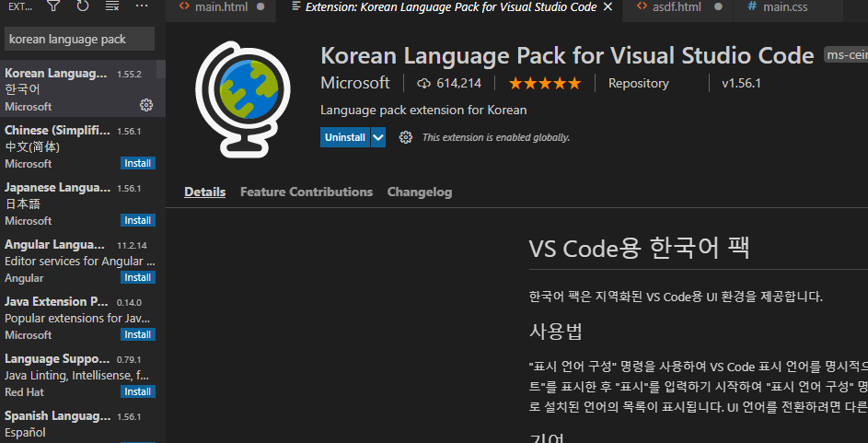This screenshot has width=868, height=443.
Task: Refresh the extensions list
Action: (83, 6)
